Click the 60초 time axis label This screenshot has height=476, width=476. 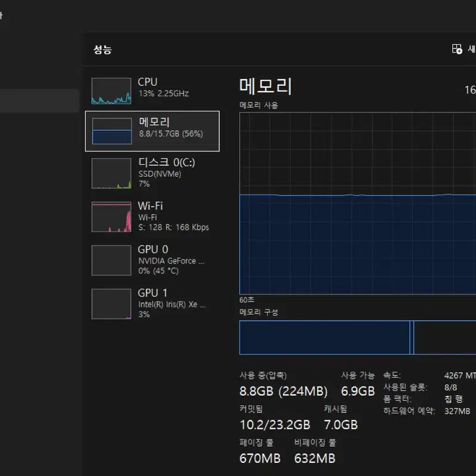click(247, 300)
